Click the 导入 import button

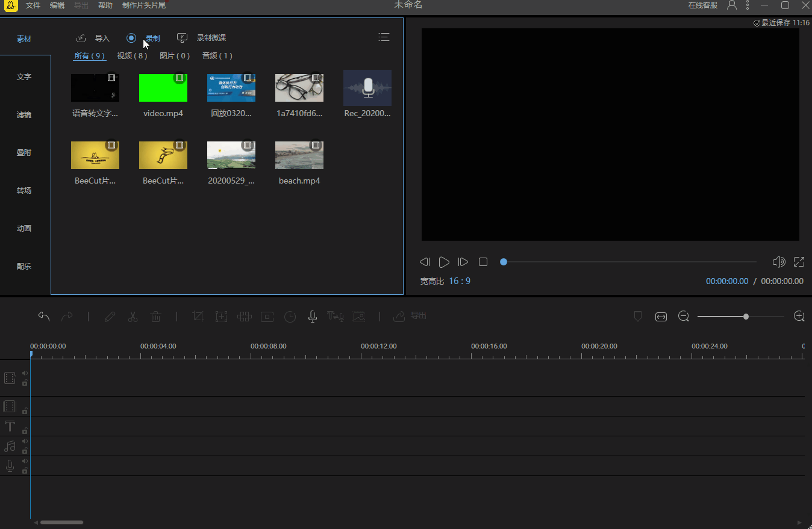pyautogui.click(x=93, y=38)
